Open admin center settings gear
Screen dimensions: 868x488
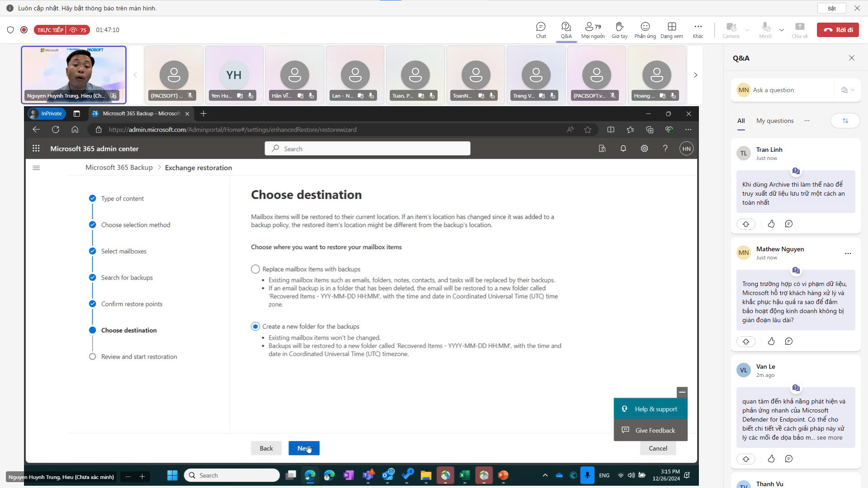coord(644,149)
